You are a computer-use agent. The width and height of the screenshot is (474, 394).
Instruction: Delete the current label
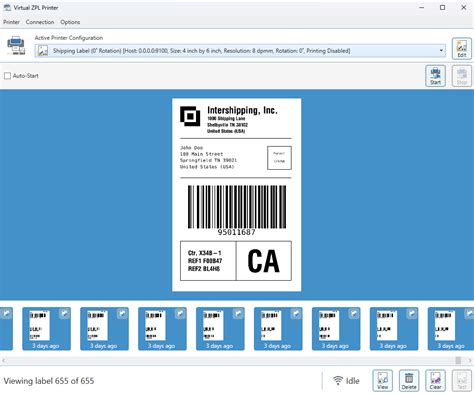point(409,380)
